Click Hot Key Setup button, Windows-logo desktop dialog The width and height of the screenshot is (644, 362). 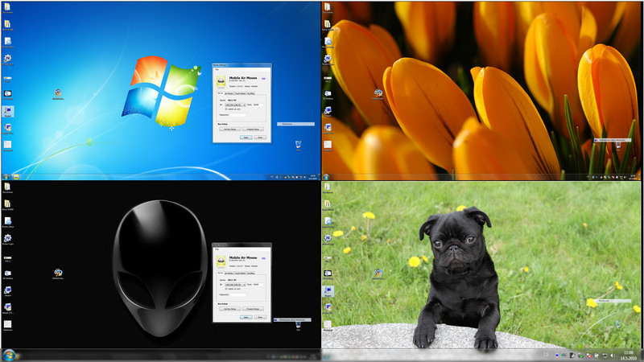click(x=229, y=130)
